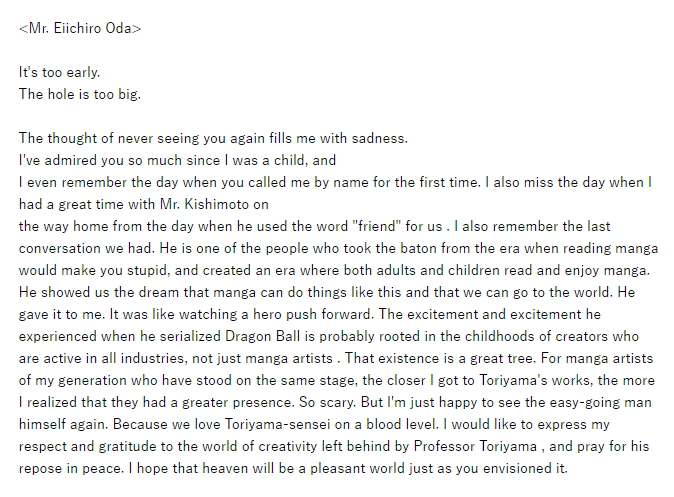The height and width of the screenshot is (497, 674).
Task: Click the line 'It's too early.'
Action: pyautogui.click(x=59, y=72)
